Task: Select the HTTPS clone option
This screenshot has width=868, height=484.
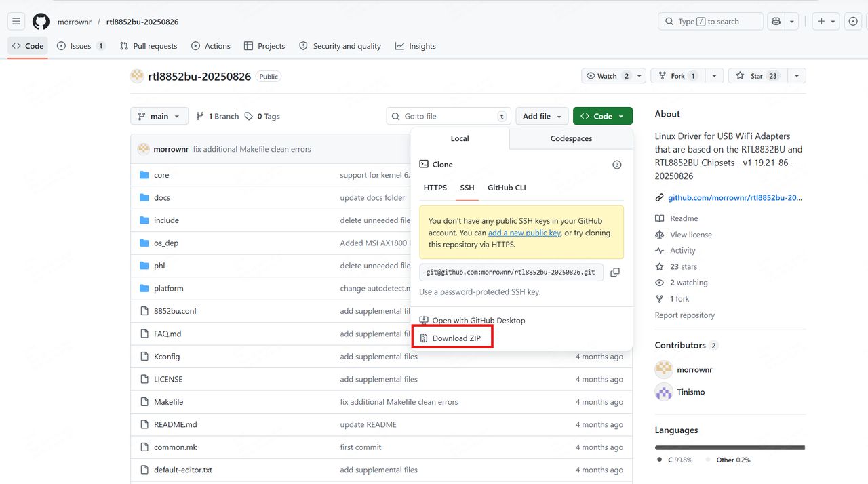Action: 435,188
